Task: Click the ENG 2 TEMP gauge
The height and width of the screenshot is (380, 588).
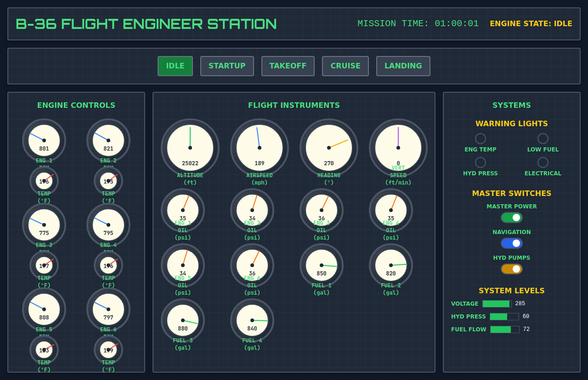Action: (108, 181)
